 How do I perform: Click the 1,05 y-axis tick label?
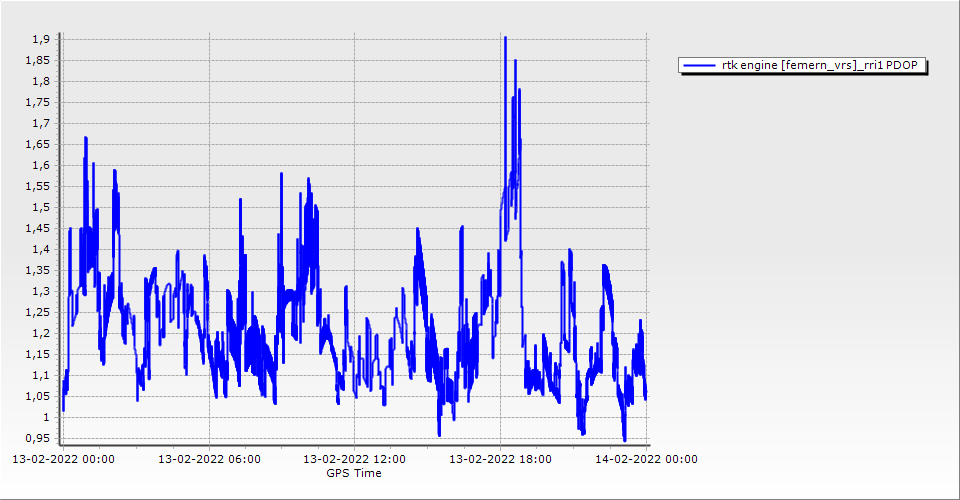point(37,396)
